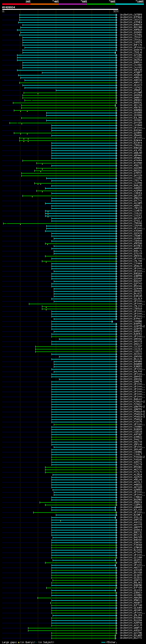Select label UniRef100_A9SB18
Screen dimensions: 146x644
[x=131, y=75]
